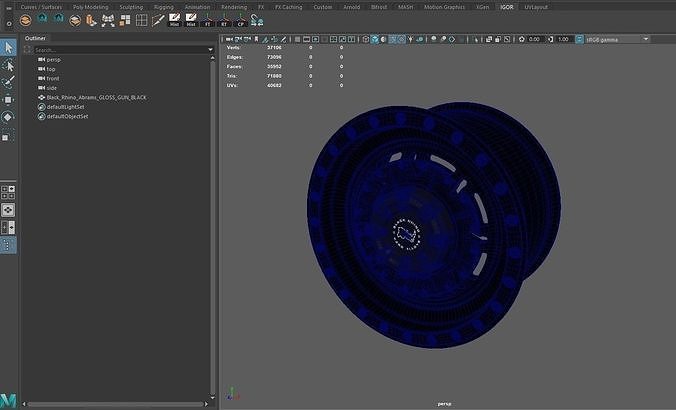Image resolution: width=676 pixels, height=410 pixels.
Task: Switch to single perspective panel layout
Action: (x=8, y=210)
